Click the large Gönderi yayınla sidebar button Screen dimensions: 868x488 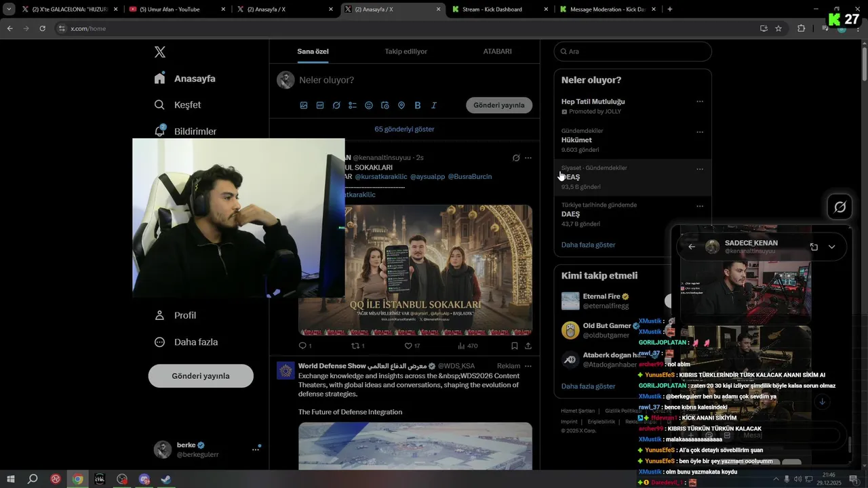201,376
